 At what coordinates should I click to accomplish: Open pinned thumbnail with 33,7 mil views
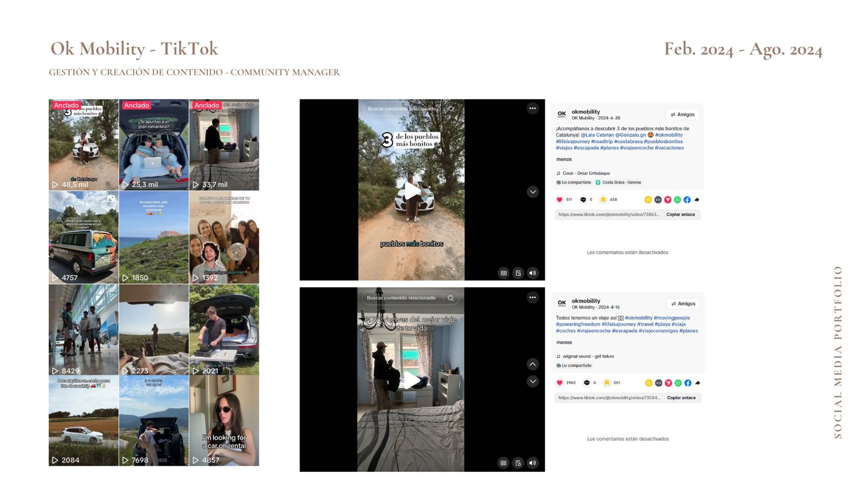[x=224, y=145]
